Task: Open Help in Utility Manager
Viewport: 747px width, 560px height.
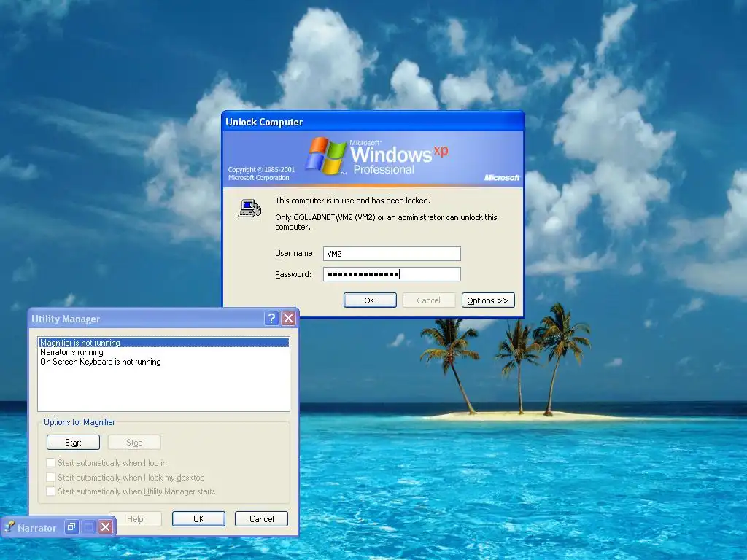Action: pos(135,518)
